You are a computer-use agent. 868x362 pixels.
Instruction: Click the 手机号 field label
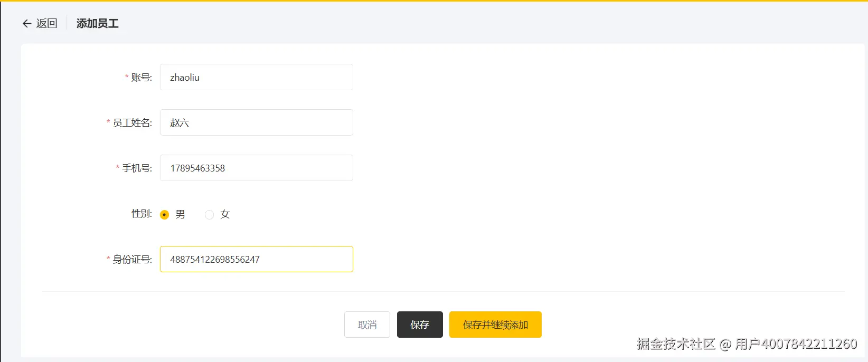137,168
